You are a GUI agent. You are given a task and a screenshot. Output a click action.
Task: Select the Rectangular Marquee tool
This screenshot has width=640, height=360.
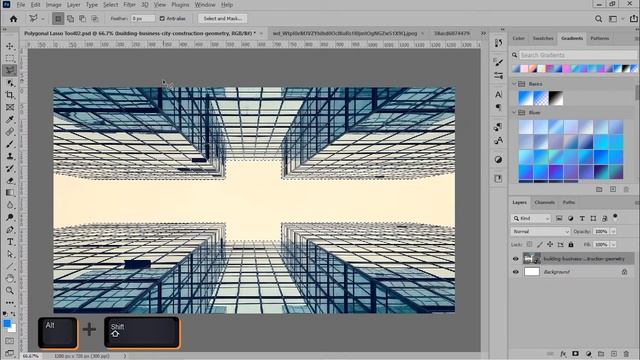pos(10,58)
